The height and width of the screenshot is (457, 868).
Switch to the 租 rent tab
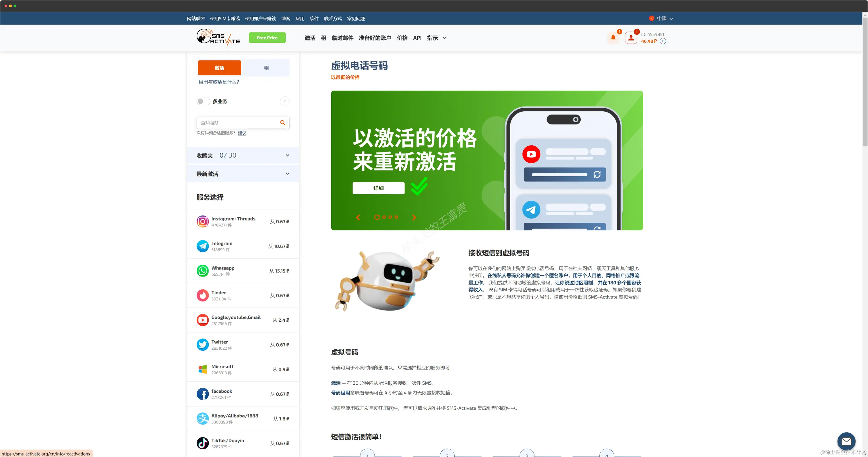266,68
